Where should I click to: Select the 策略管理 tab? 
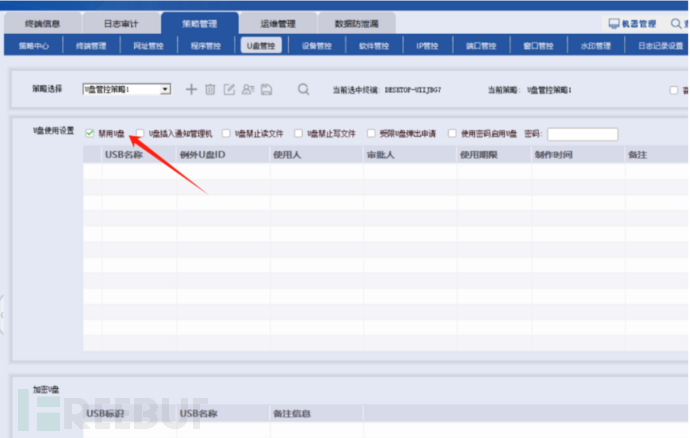tap(200, 23)
